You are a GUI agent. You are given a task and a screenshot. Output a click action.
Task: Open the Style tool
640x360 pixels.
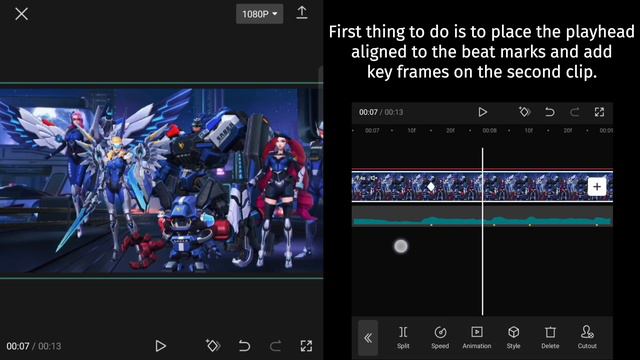click(513, 338)
